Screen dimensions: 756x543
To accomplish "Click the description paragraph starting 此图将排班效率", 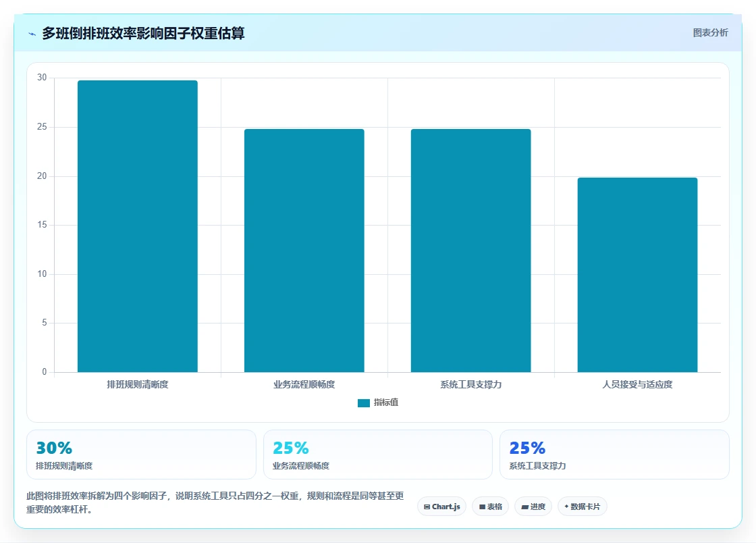I will coord(215,502).
